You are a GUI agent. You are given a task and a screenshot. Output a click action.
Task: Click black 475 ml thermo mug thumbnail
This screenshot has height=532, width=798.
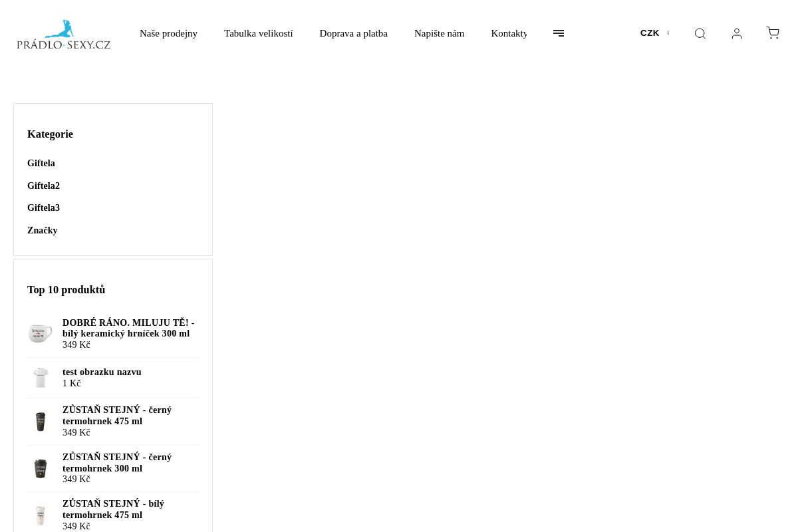coord(41,422)
